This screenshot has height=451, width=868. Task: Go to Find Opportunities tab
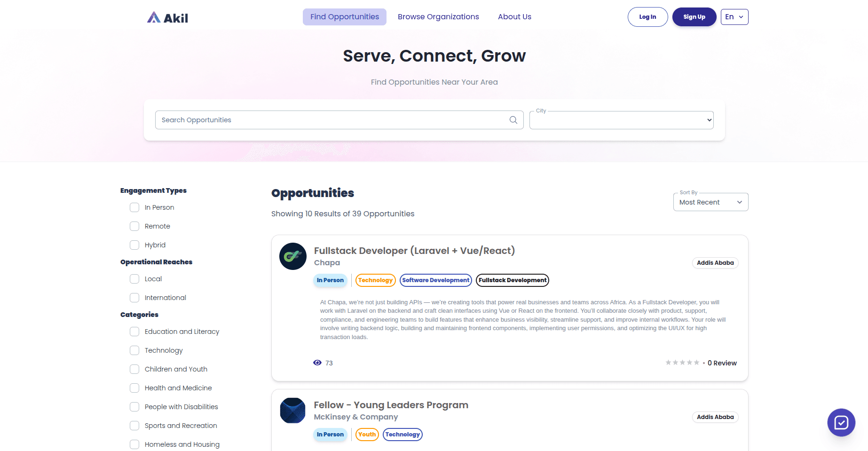coord(345,17)
